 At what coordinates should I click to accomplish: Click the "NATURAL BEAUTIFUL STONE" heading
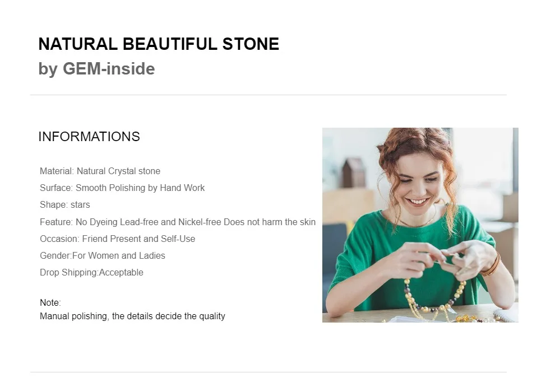159,44
